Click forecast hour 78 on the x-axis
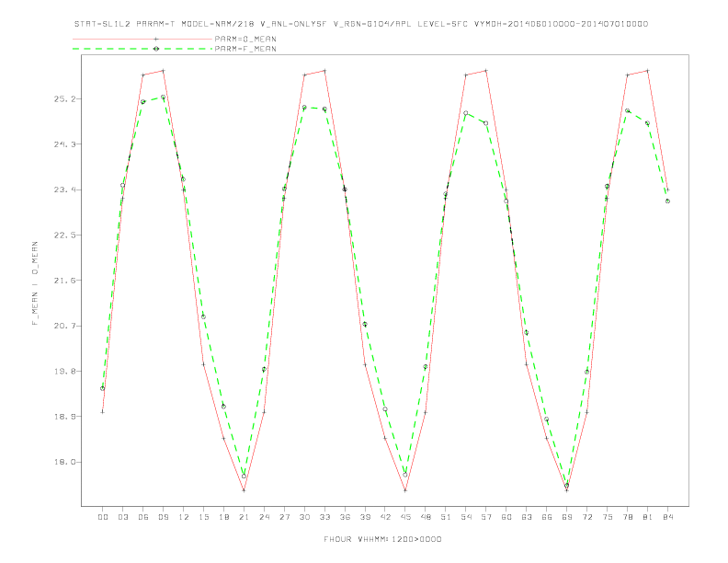 coord(627,517)
